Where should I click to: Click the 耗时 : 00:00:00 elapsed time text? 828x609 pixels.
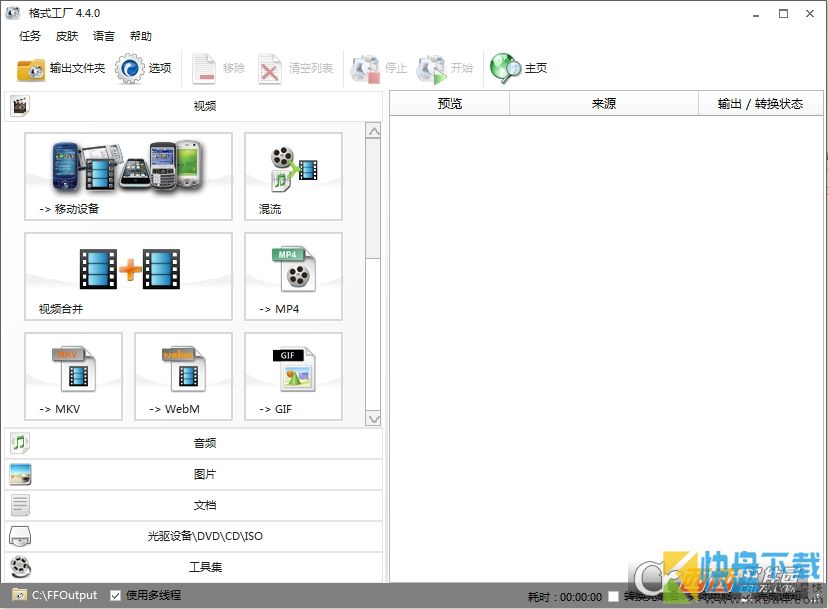coord(564,597)
